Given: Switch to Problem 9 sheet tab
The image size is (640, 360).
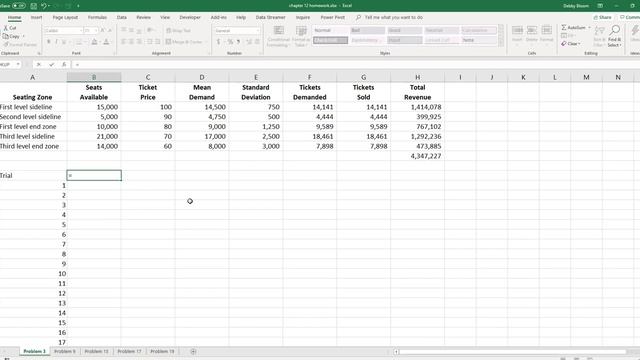Looking at the screenshot, I should pyautogui.click(x=65, y=351).
